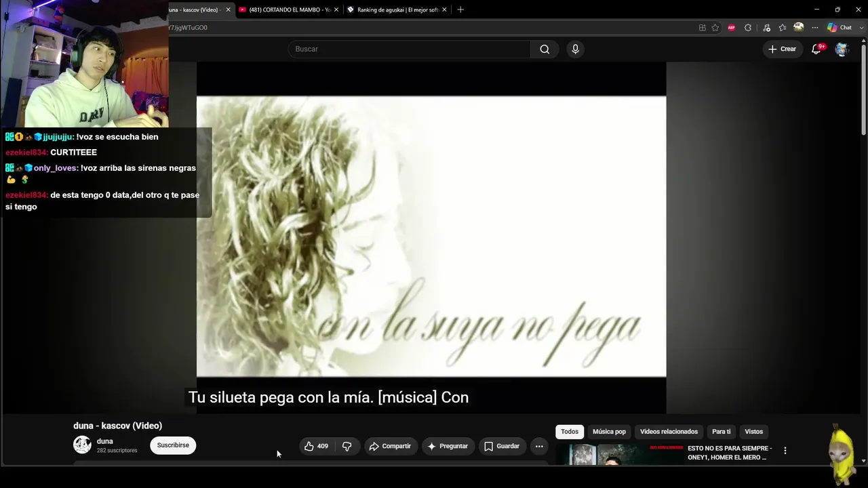The image size is (868, 488).
Task: Click the YouTube search magnifier button
Action: [x=545, y=49]
